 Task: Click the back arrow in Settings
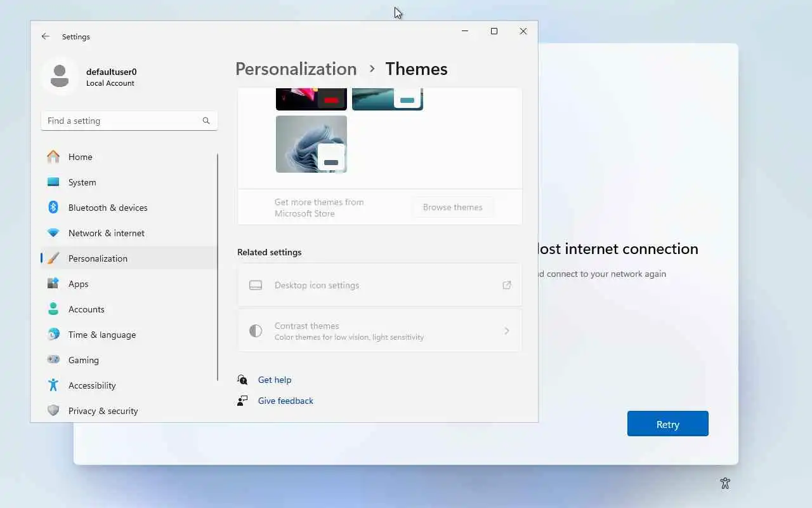[46, 37]
